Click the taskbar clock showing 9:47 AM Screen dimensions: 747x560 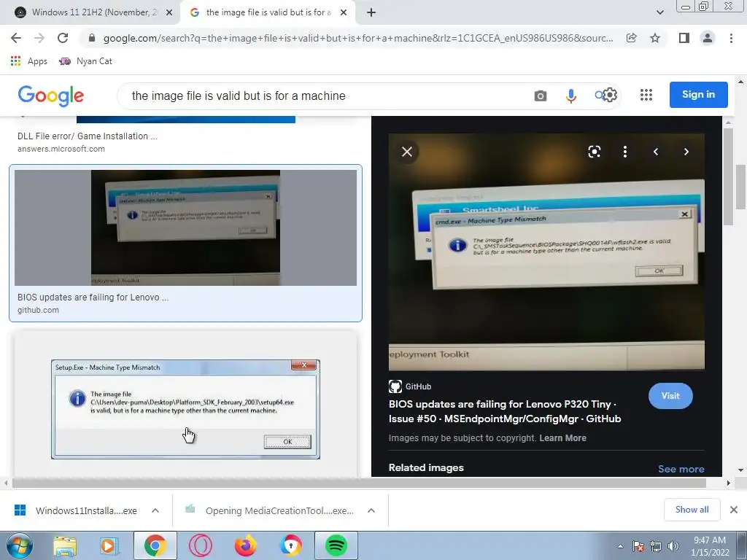tap(710, 546)
